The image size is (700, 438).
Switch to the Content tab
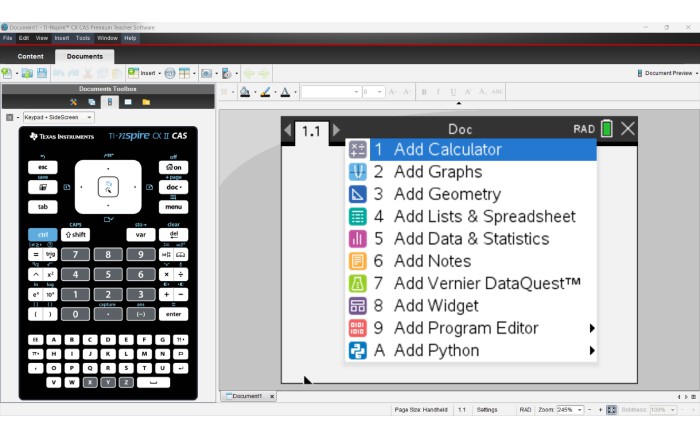tap(30, 56)
